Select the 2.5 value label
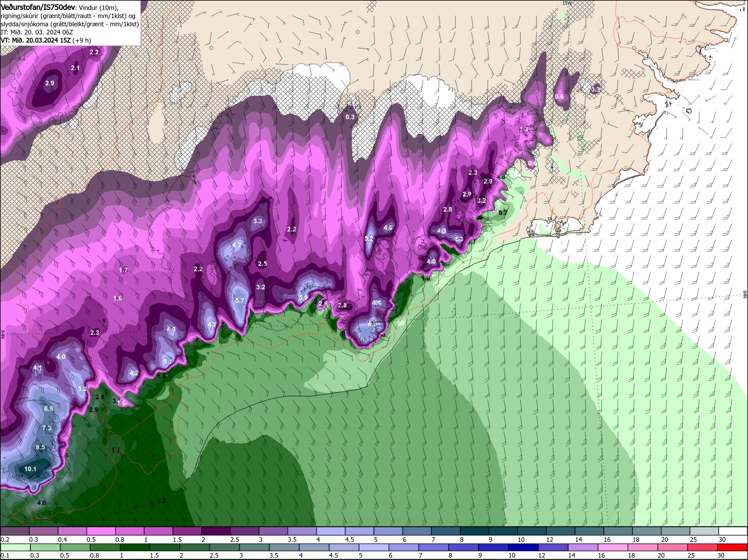The image size is (748, 560). click(262, 264)
